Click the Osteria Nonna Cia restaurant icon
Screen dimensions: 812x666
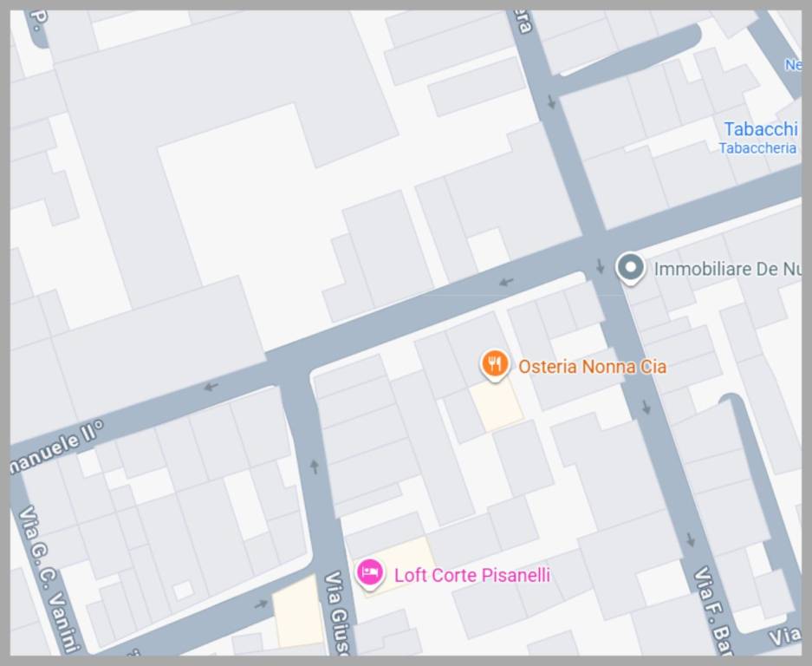pyautogui.click(x=495, y=364)
